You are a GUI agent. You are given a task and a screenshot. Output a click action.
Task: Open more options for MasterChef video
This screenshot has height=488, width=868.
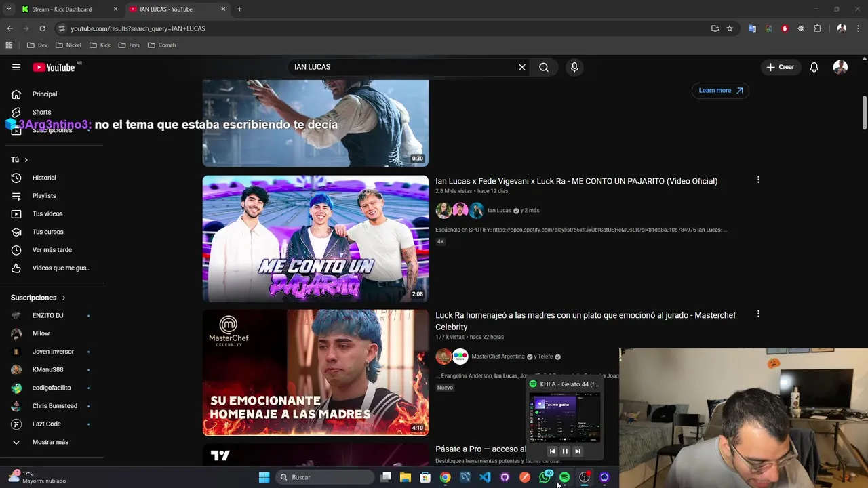pos(758,314)
